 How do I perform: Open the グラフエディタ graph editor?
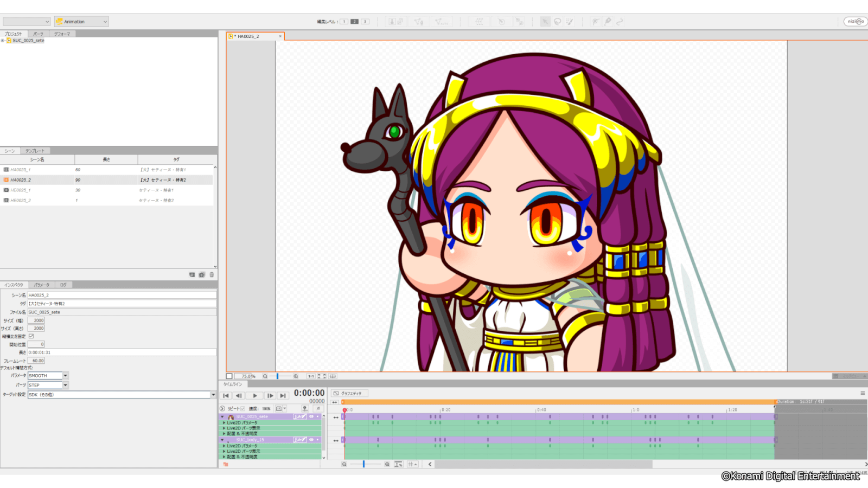pos(350,393)
